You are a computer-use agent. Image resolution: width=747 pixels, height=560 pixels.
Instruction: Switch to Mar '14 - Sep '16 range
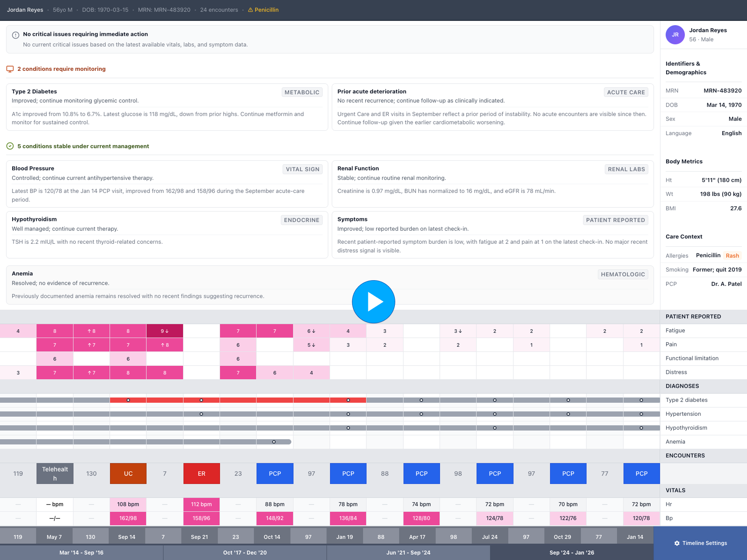[x=81, y=553]
